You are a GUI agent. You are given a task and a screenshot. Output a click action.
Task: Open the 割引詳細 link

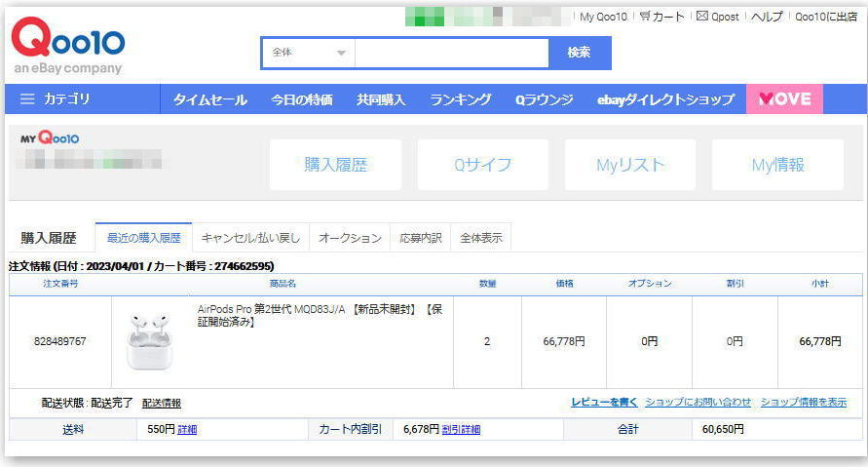tap(461, 429)
